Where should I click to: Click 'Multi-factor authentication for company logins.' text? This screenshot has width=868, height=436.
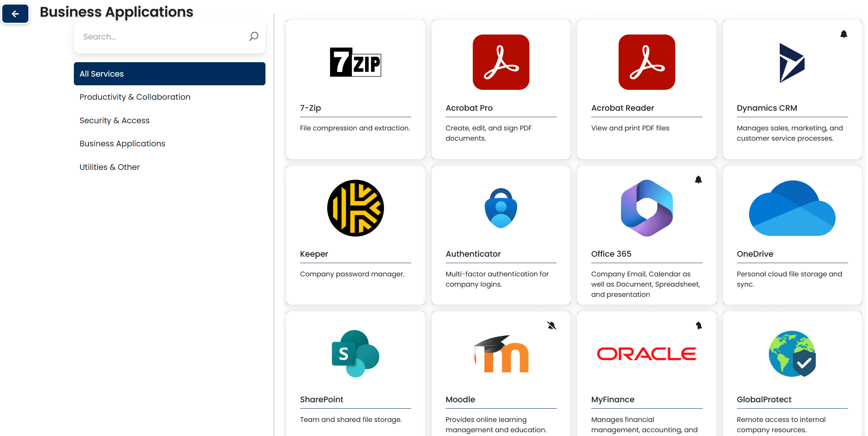497,279
